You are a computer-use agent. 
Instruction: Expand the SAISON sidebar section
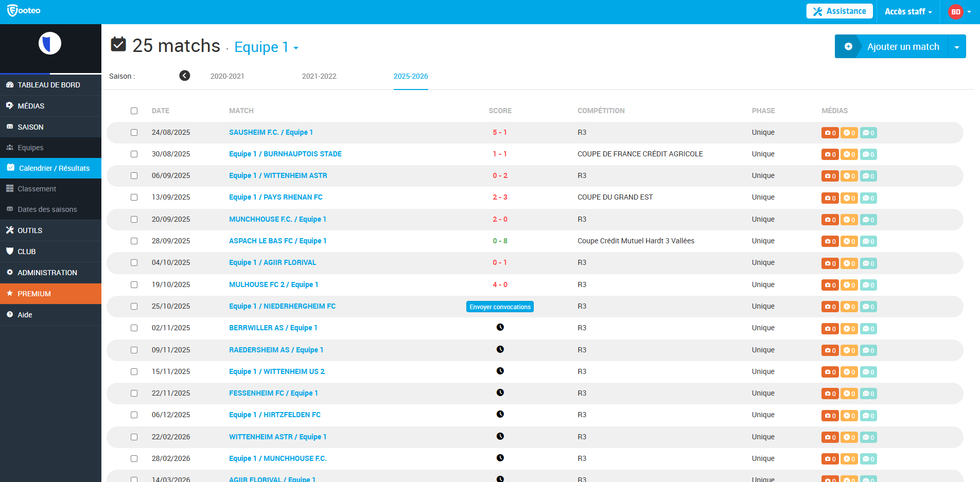point(50,127)
